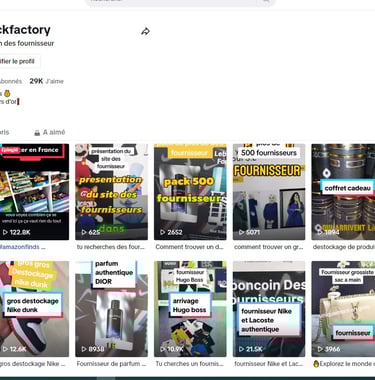Click the share arrow icon beside the profile name
375x380 pixels.
coord(145,32)
